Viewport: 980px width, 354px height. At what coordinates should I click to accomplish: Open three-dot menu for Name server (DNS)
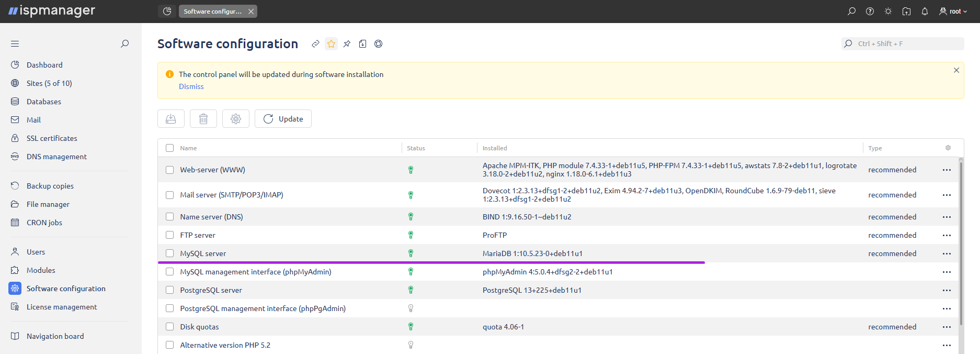coord(947,217)
